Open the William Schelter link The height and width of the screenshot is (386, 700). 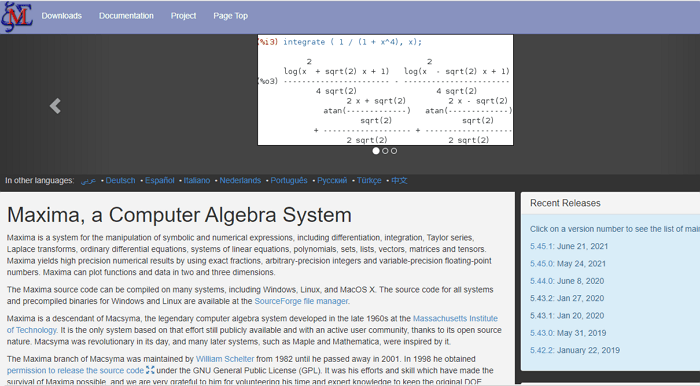(x=225, y=359)
